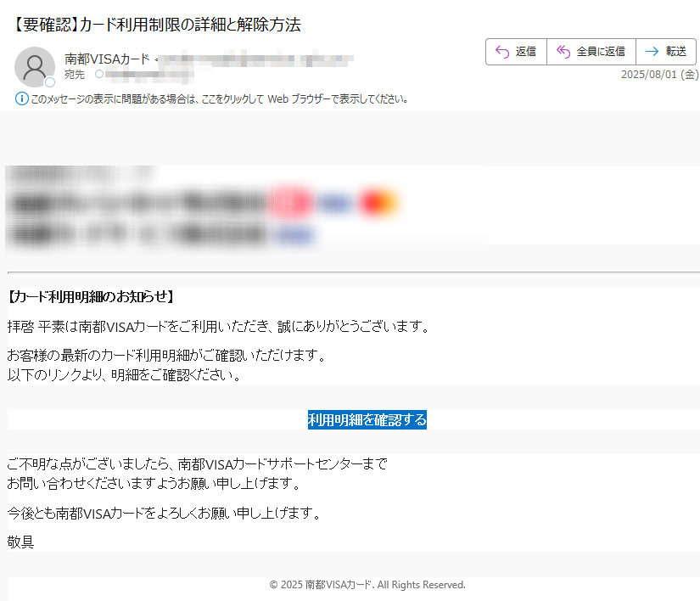
Task: Click the 転送 forward button
Action: 665,52
